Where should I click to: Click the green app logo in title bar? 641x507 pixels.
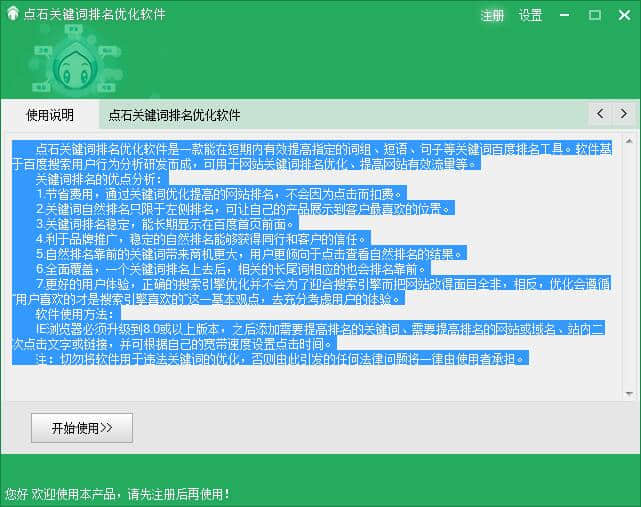pyautogui.click(x=13, y=14)
